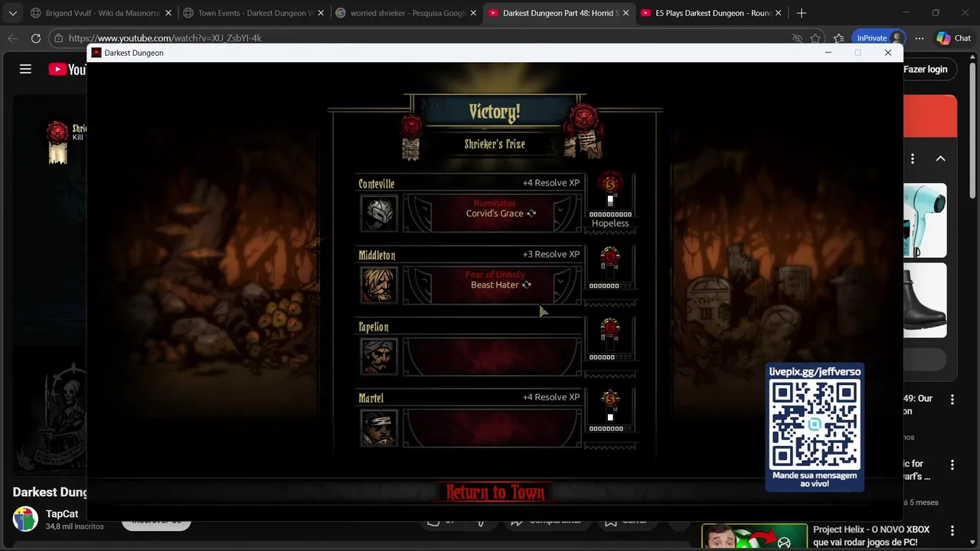This screenshot has width=980, height=551.
Task: Select Papelion's hero portrait
Action: [378, 356]
